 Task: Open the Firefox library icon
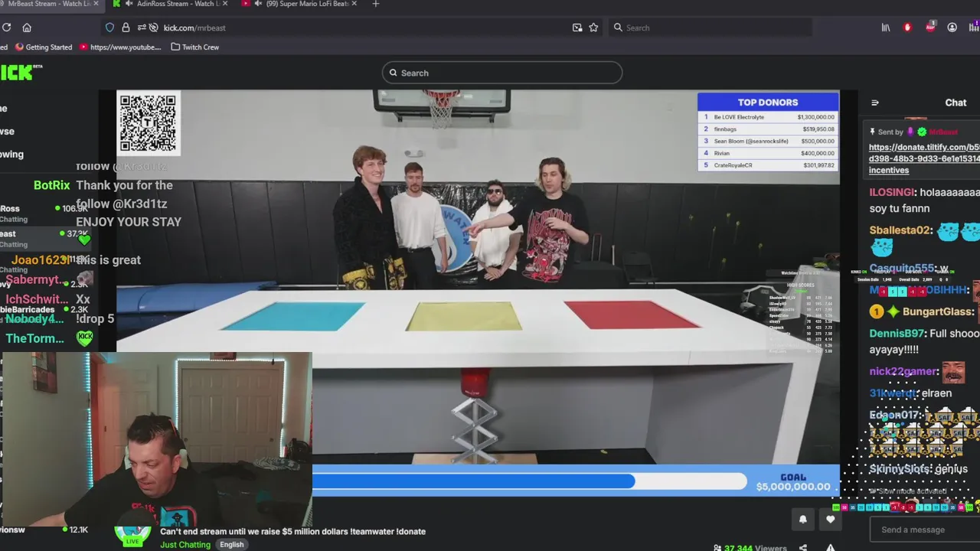tap(886, 28)
